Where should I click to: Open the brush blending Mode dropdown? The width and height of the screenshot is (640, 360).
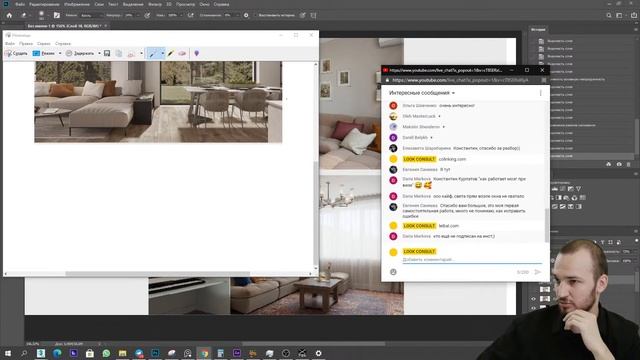(91, 15)
